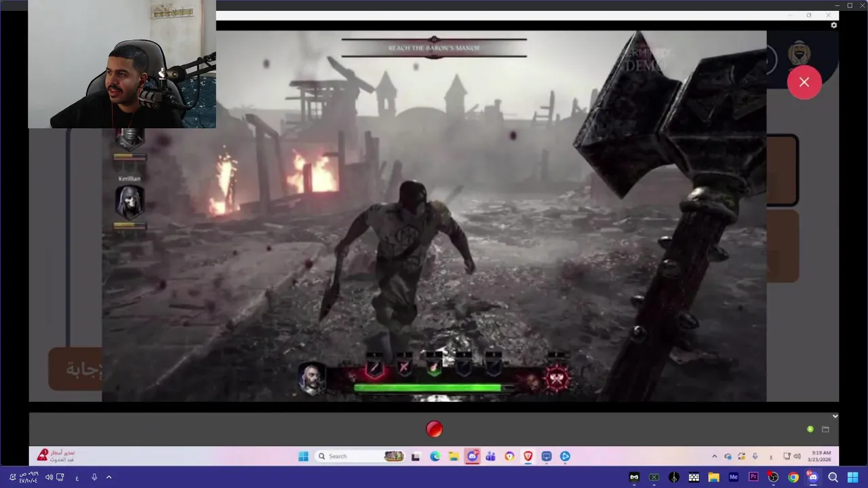The height and width of the screenshot is (488, 868).
Task: Click the streamer webcam feed thumbnail
Action: click(122, 64)
